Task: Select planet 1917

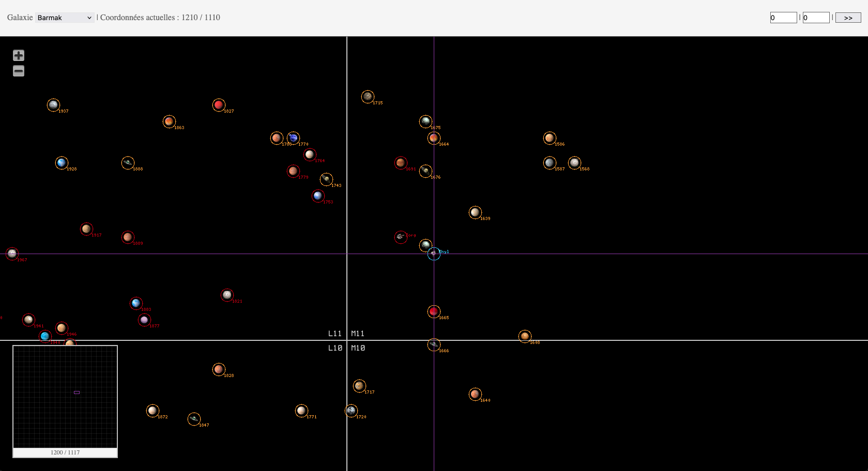Action: [86, 229]
